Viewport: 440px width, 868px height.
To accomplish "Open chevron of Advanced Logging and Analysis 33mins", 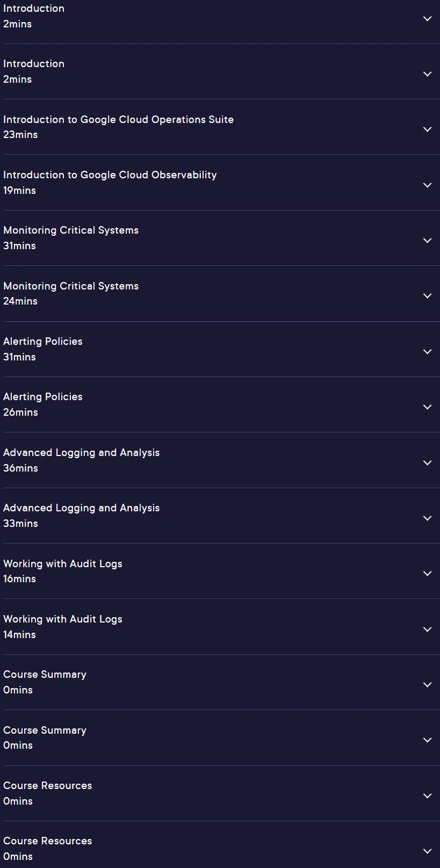I will (x=427, y=518).
